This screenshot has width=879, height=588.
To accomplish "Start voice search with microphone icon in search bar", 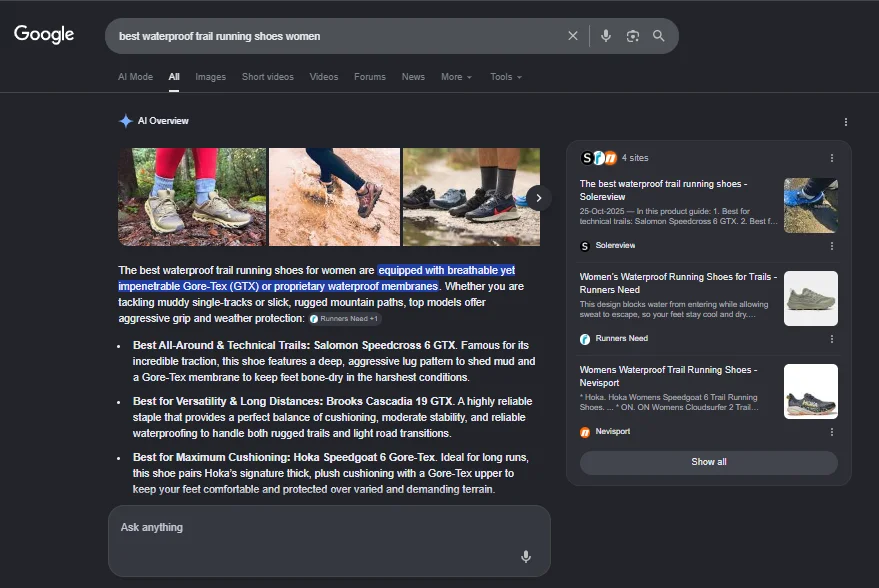I will click(x=606, y=36).
